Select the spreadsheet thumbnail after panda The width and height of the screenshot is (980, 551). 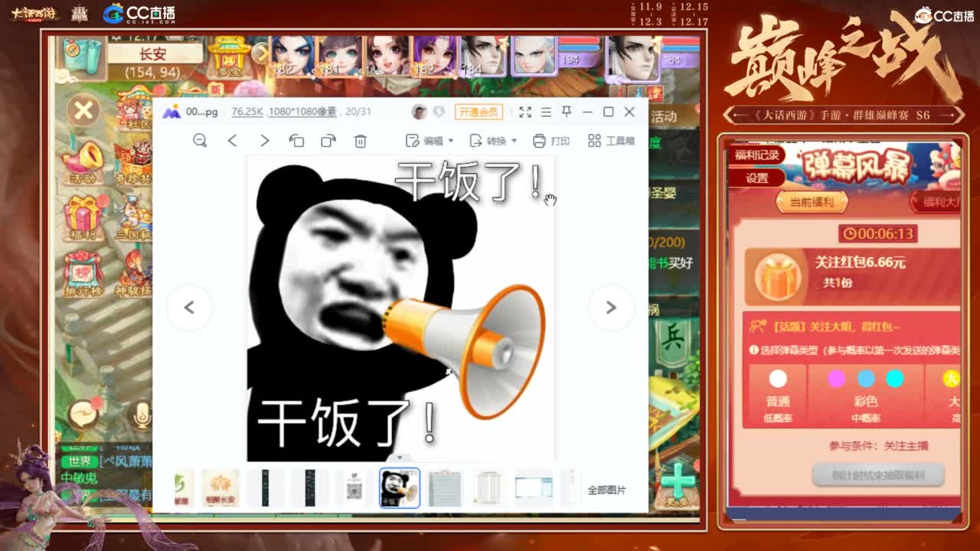(x=445, y=488)
